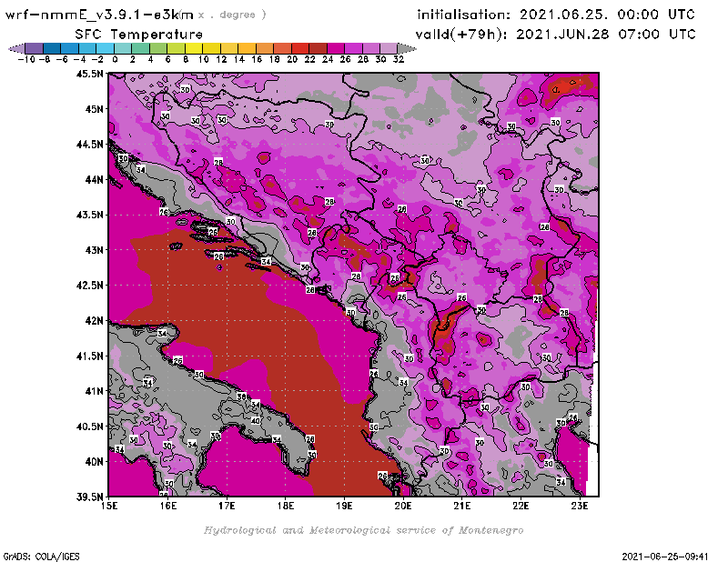This screenshot has width=728, height=562.
Task: Pick the red legend swatch between 20 and 22
Action: (300, 48)
